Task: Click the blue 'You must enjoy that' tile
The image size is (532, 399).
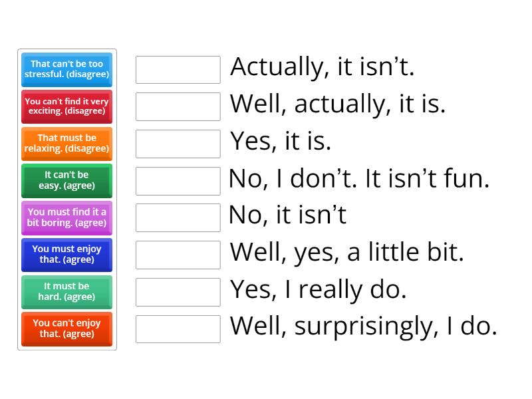Action: 66,255
